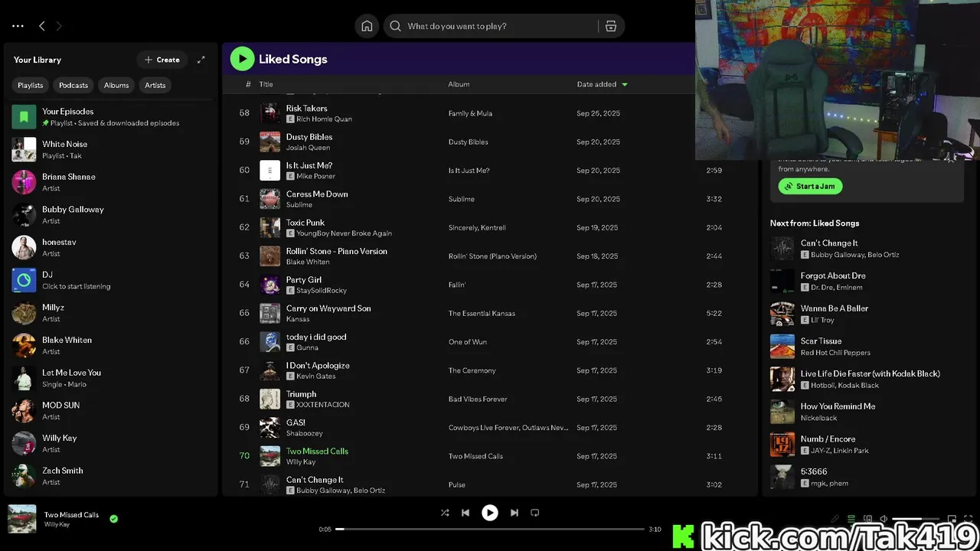The height and width of the screenshot is (551, 980).
Task: Click the Caress Me Down cover thumbnail
Action: [x=269, y=199]
